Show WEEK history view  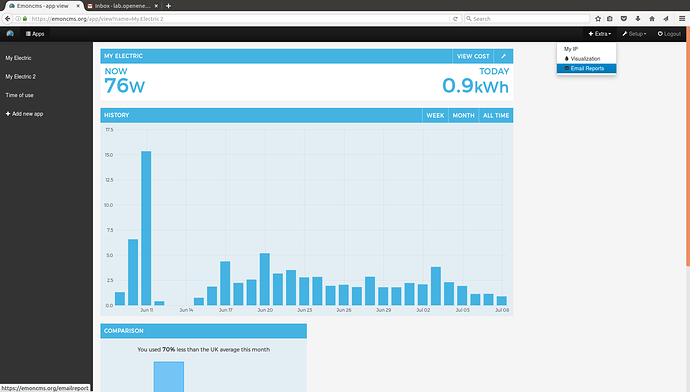pyautogui.click(x=435, y=115)
